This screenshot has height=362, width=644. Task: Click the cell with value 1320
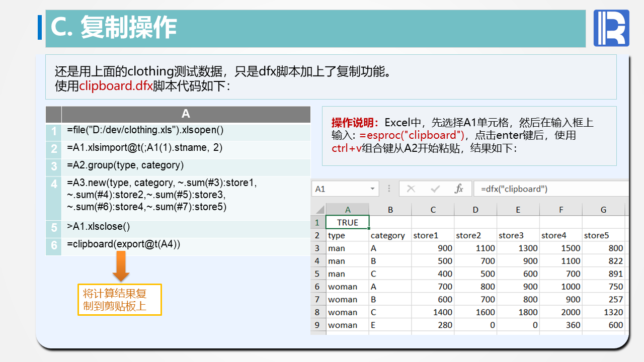(x=603, y=312)
